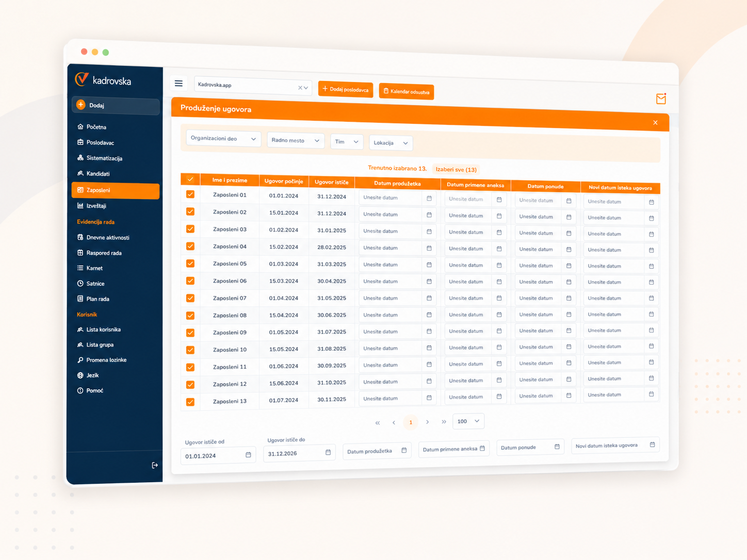
Task: Close the Produženje ugovora panel
Action: coord(655,122)
